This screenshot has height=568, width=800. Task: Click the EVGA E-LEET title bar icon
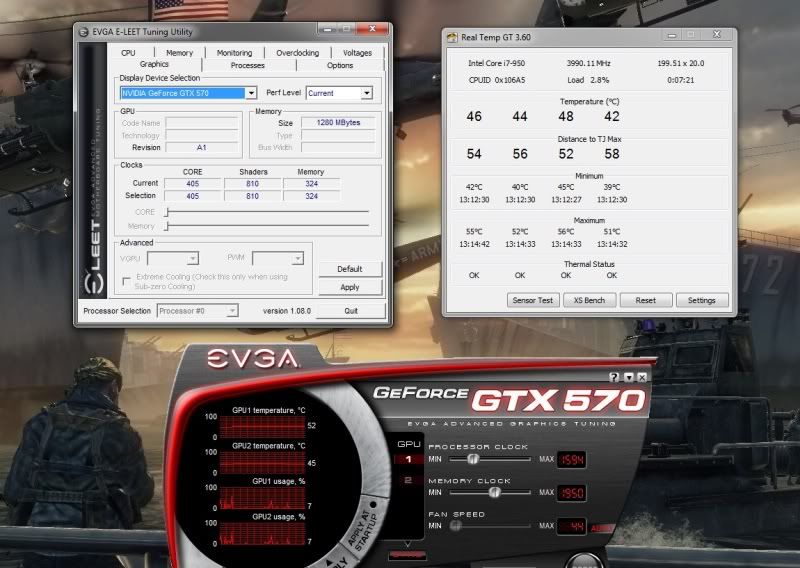(x=84, y=32)
